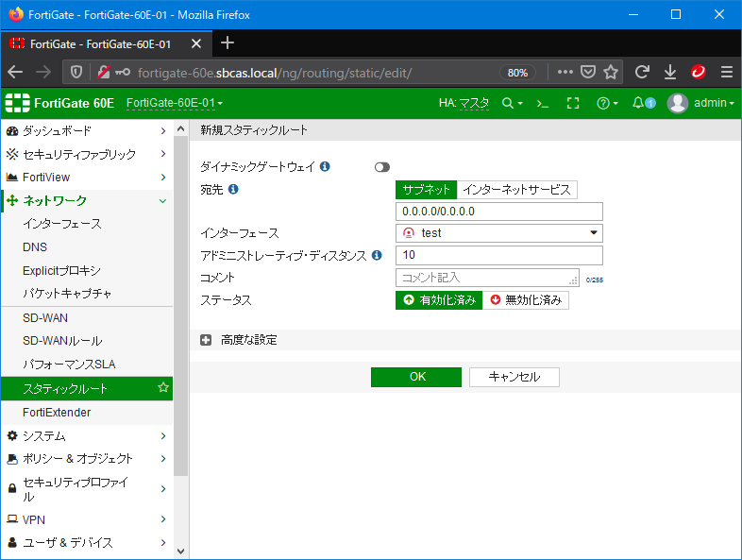Expand セキュリティファブリック menu
The width and height of the screenshot is (742, 560).
tap(87, 154)
